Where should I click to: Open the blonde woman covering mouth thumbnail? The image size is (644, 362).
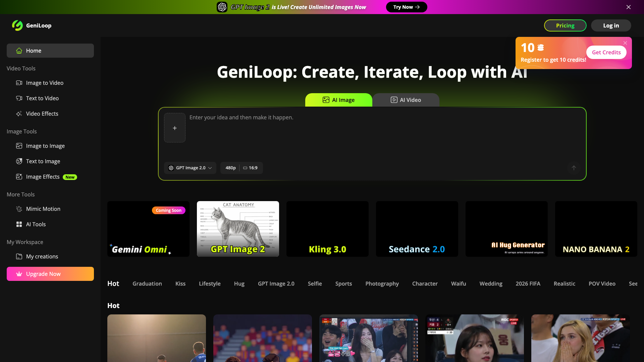581,338
